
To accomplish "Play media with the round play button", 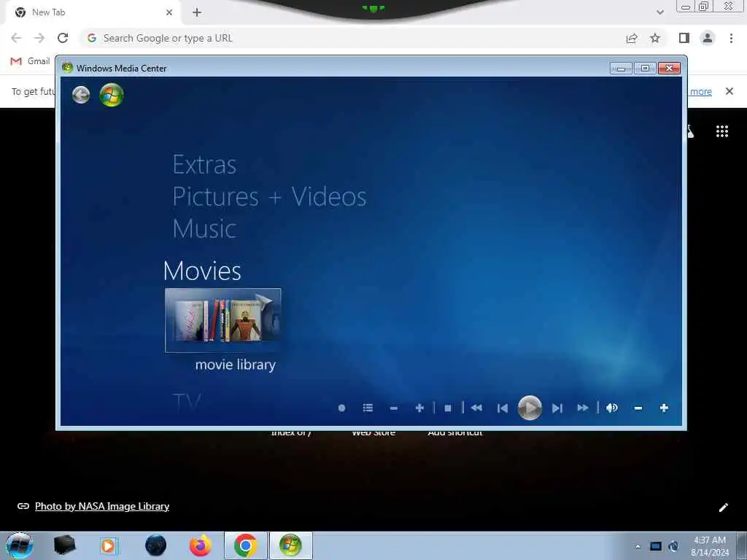I will (x=530, y=408).
